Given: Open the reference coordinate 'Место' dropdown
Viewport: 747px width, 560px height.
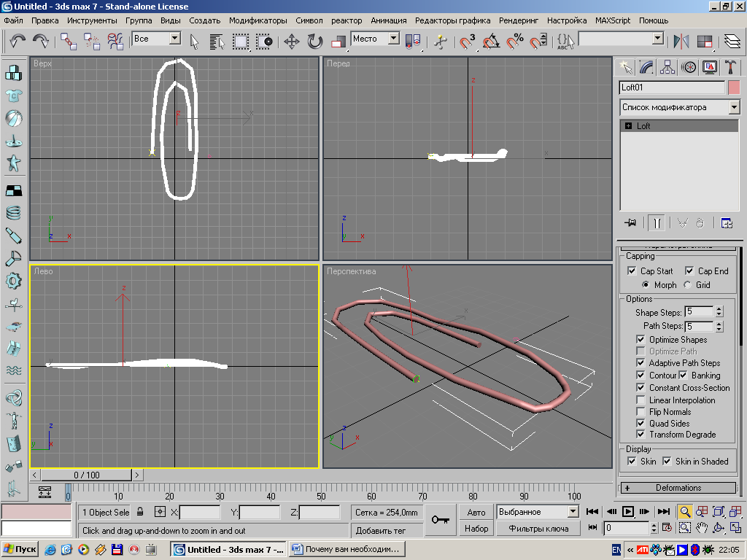Looking at the screenshot, I should tap(393, 39).
